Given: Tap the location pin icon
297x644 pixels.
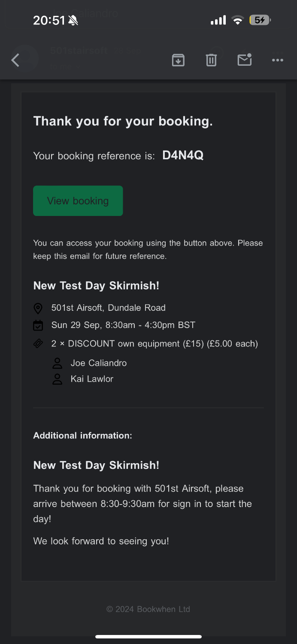Looking at the screenshot, I should click(38, 308).
